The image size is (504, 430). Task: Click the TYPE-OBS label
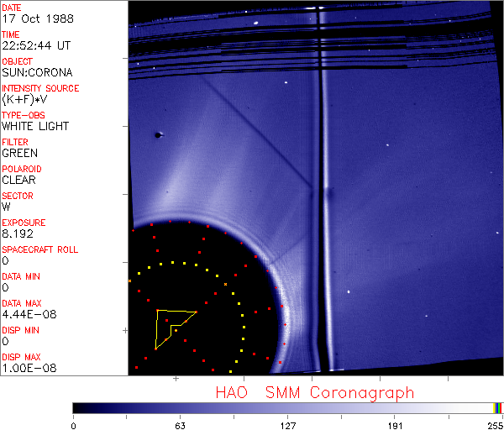[24, 115]
